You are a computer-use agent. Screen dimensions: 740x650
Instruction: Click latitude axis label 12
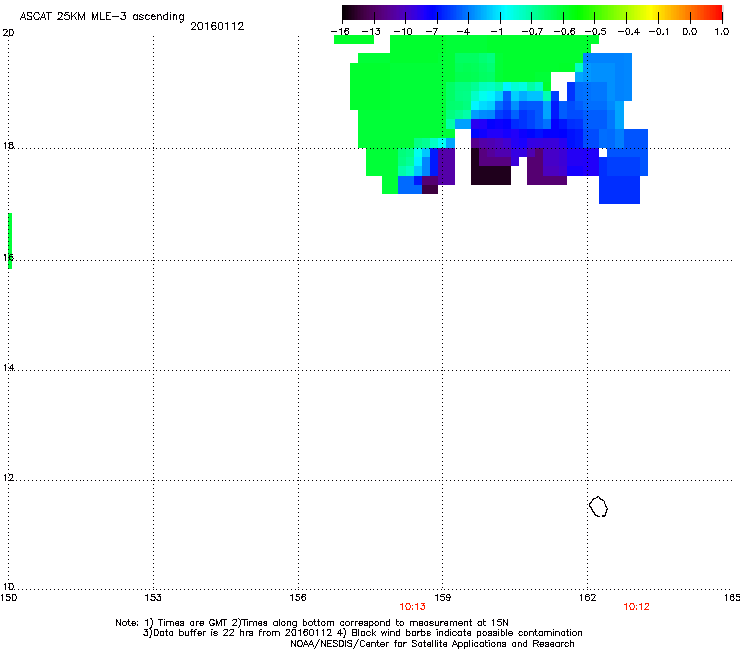coord(8,478)
